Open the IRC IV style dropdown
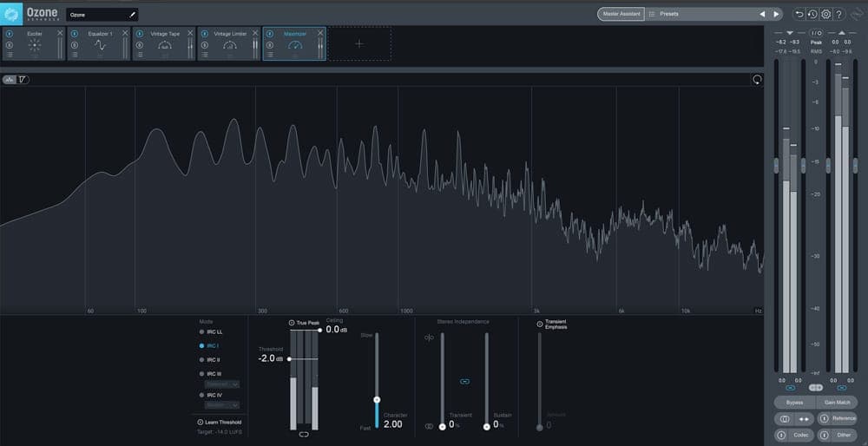The image size is (868, 446). pyautogui.click(x=222, y=405)
